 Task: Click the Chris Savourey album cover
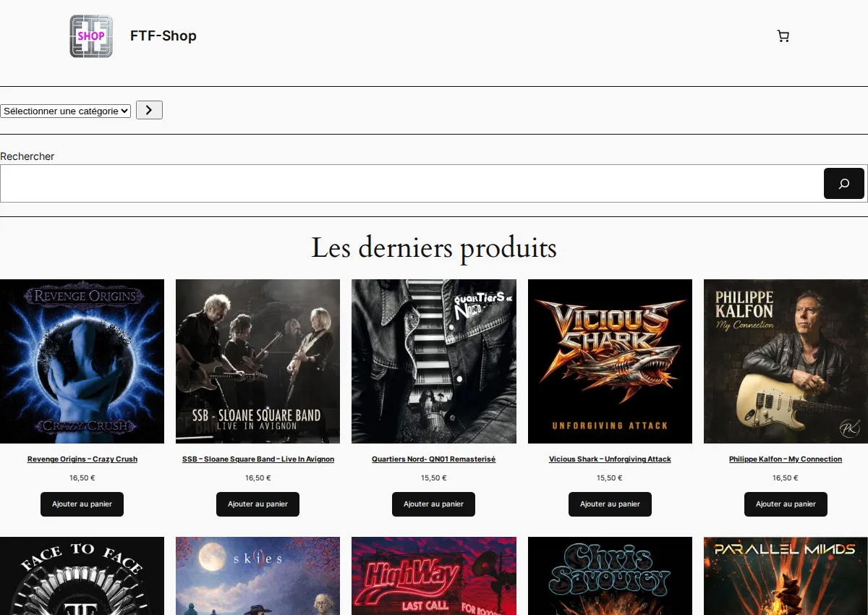point(610,576)
